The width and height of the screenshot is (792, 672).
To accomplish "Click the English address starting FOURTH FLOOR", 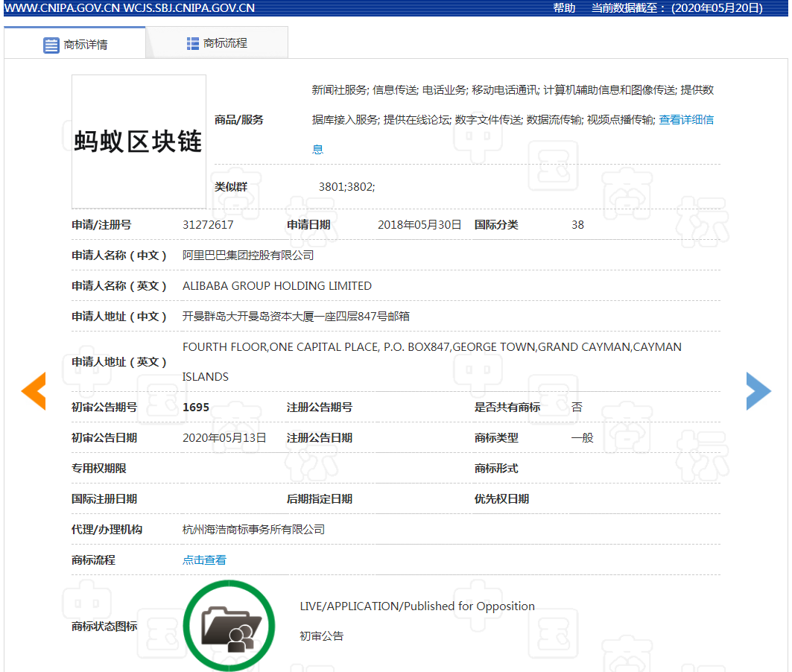I will (x=432, y=361).
